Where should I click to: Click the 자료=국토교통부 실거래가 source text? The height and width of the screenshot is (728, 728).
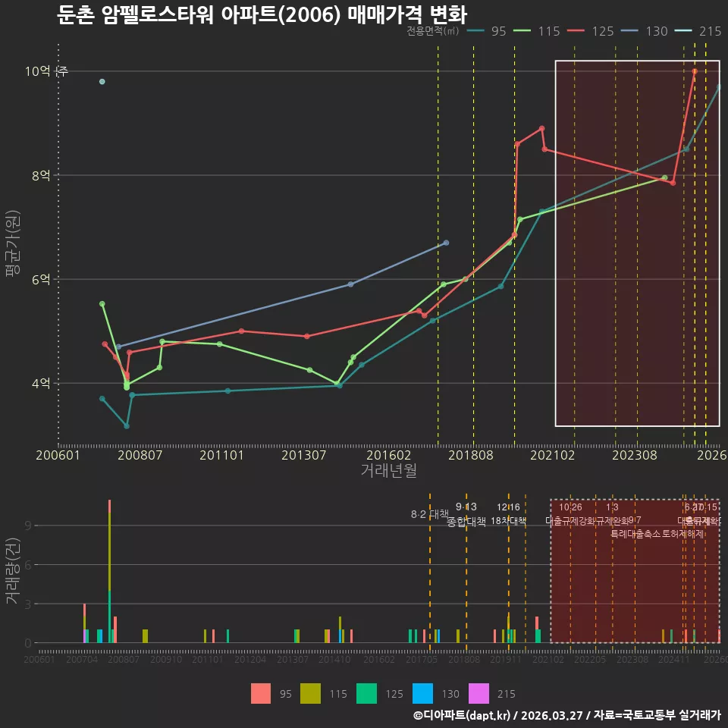coord(657,715)
